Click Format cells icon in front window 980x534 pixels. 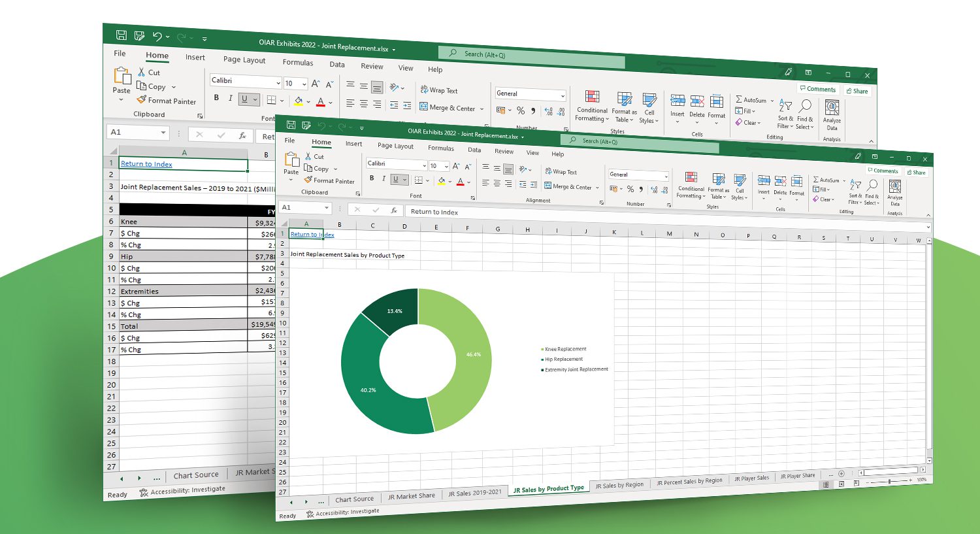[x=797, y=181]
